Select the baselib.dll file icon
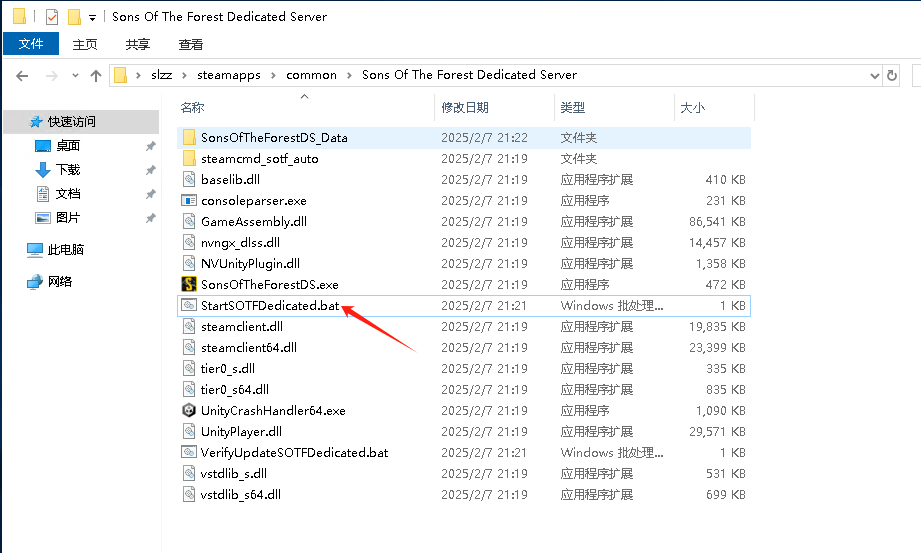 (189, 179)
